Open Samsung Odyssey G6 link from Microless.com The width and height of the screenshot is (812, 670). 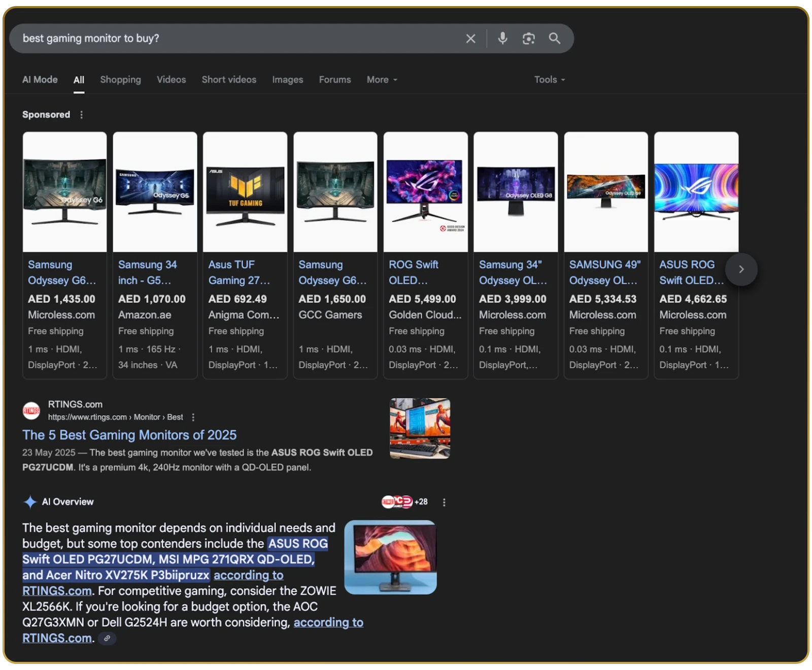(62, 273)
